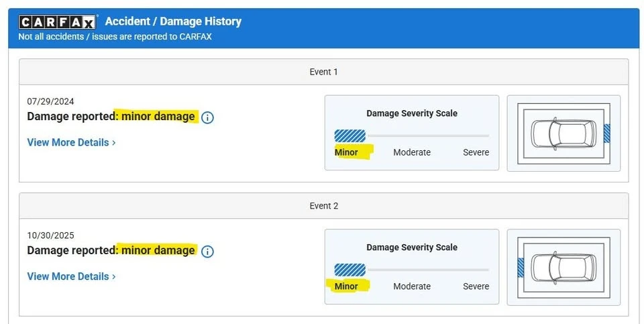Select Moderate label on Event 1 severity scale
This screenshot has height=324, width=644.
tap(412, 152)
